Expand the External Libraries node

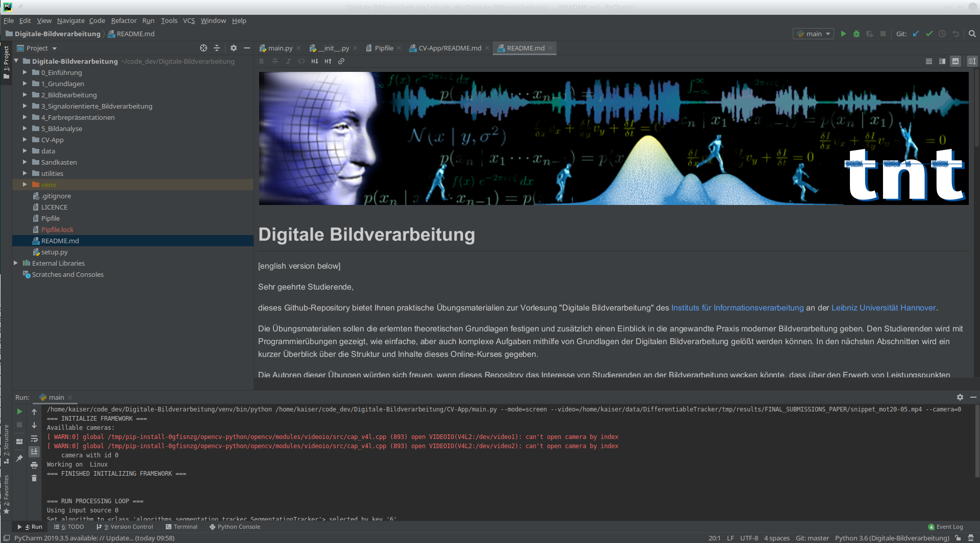pos(16,263)
